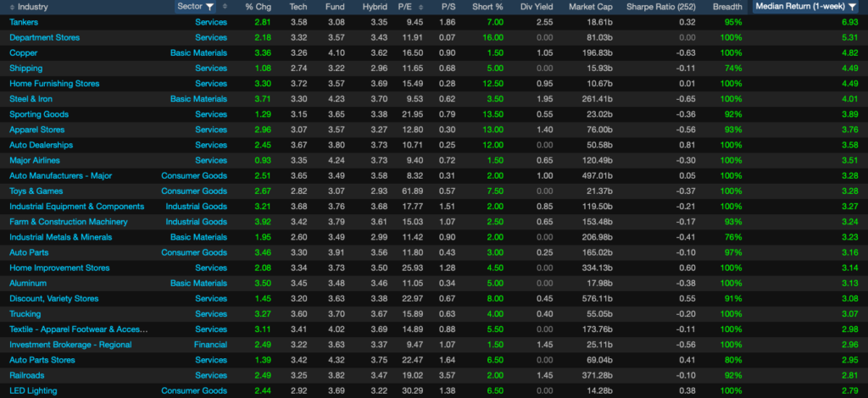Select the 74% breadth value

[733, 69]
